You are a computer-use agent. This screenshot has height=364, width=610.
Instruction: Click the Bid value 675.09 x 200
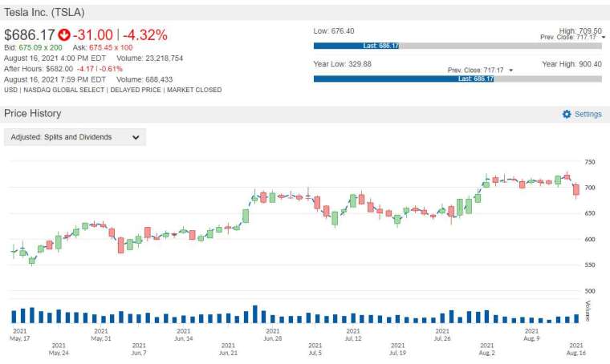tap(40, 48)
